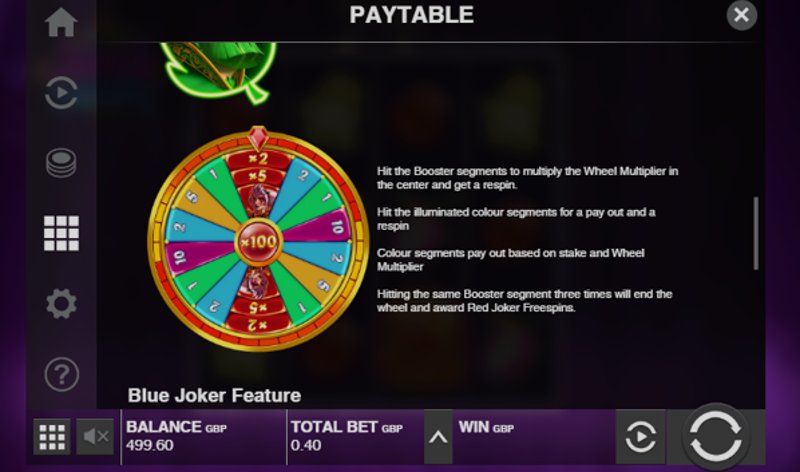Toggle the muted speaker sound button

tap(95, 437)
